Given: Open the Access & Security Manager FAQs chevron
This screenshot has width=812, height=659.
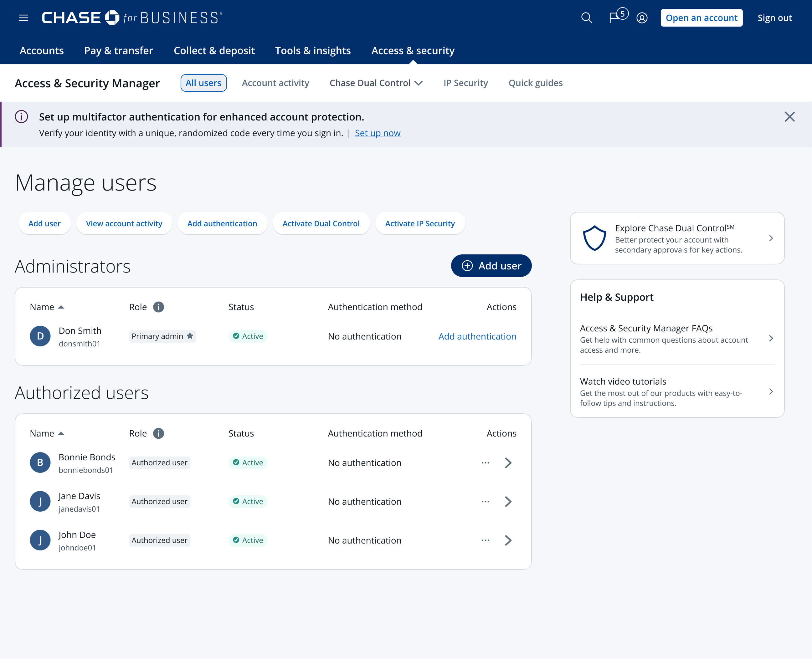Looking at the screenshot, I should coord(771,338).
